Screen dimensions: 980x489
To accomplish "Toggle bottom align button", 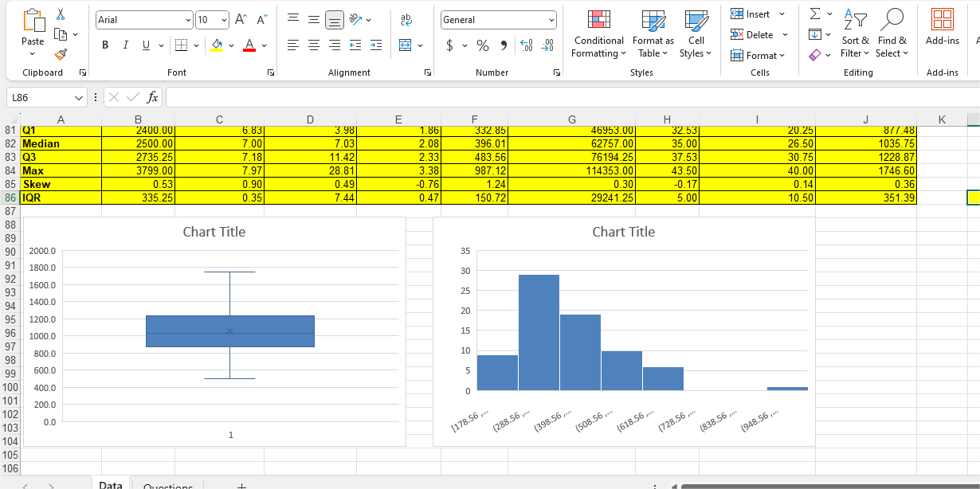I will (x=335, y=19).
